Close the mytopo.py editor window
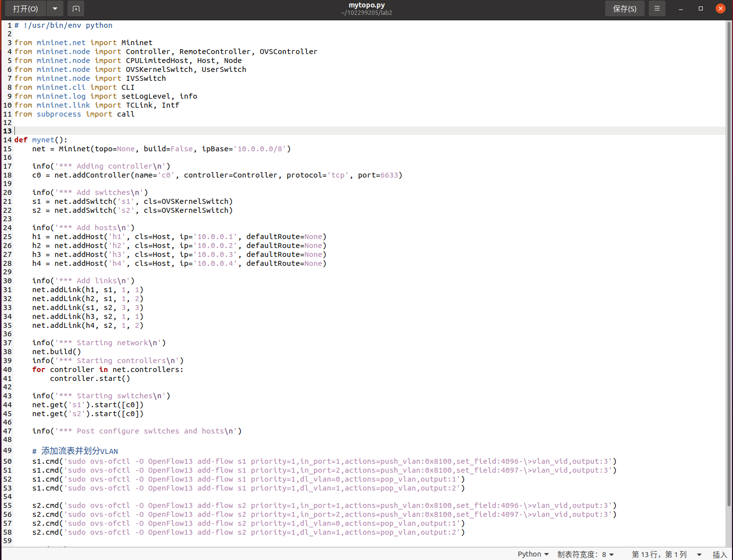The image size is (733, 560). [721, 8]
